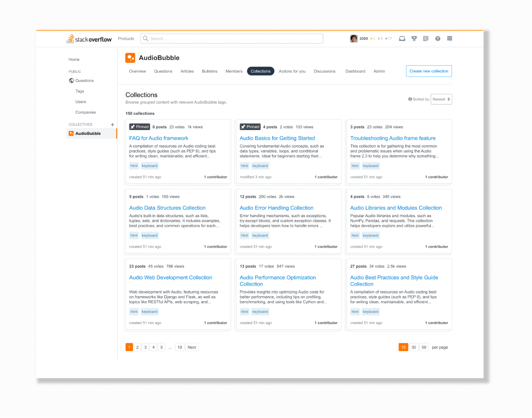Click keyboard tag on Audio Web Development card
The height and width of the screenshot is (418, 532).
click(x=150, y=312)
